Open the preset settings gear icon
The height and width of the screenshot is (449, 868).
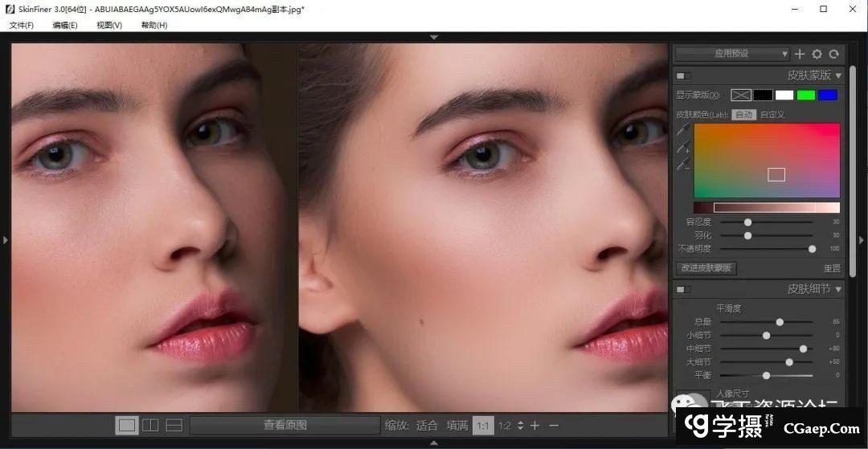pyautogui.click(x=817, y=54)
